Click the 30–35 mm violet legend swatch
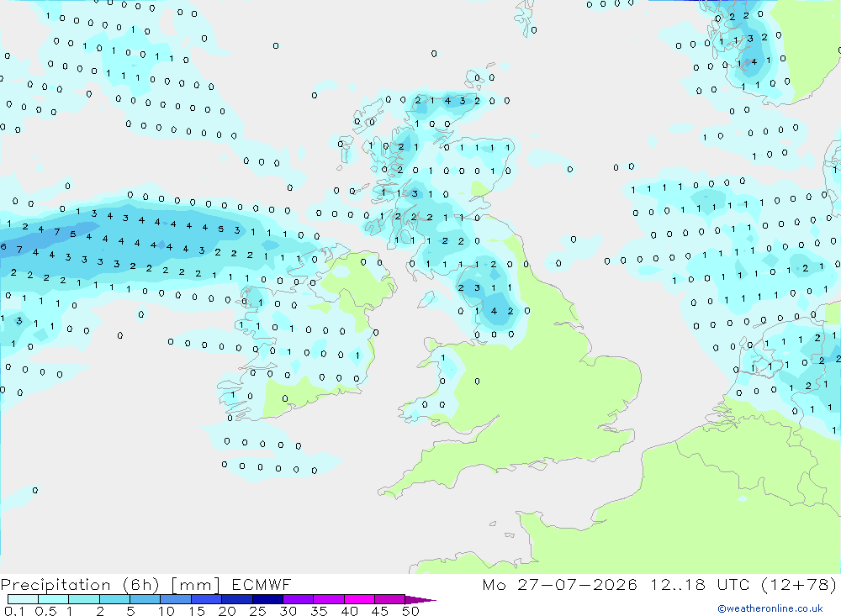This screenshot has height=616, width=841. point(299,599)
